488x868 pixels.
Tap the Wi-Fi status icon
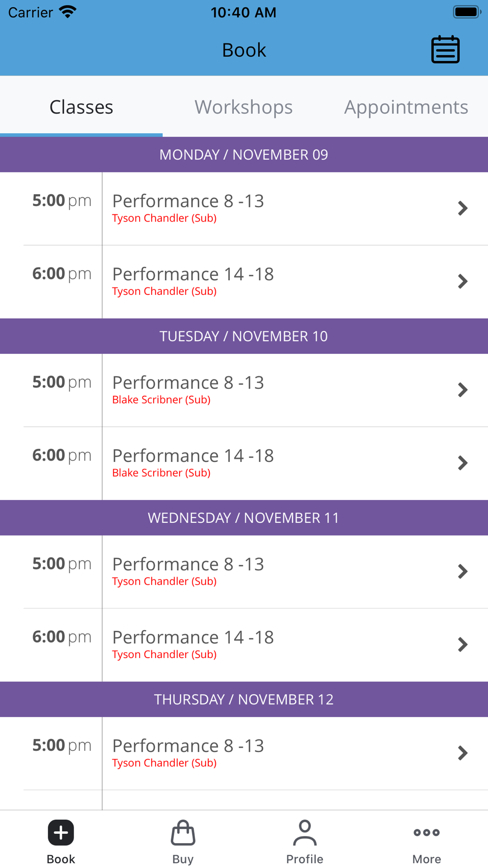(68, 12)
